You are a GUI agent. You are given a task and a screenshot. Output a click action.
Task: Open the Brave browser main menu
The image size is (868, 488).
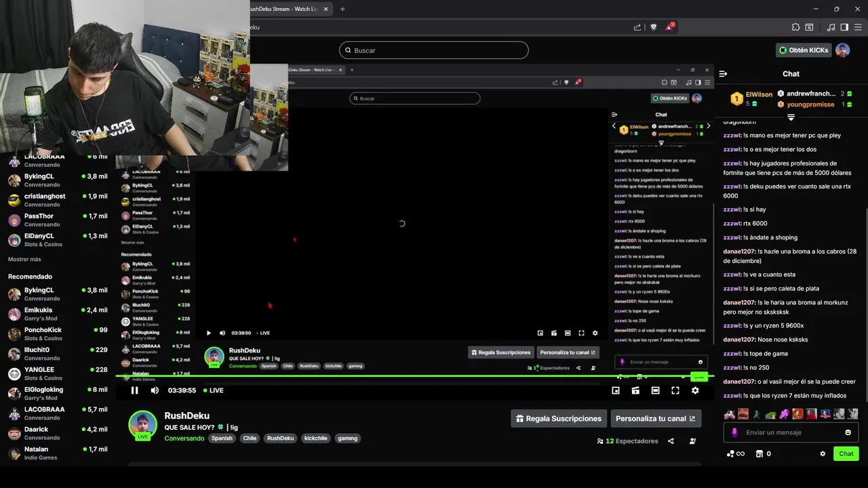pos(856,27)
